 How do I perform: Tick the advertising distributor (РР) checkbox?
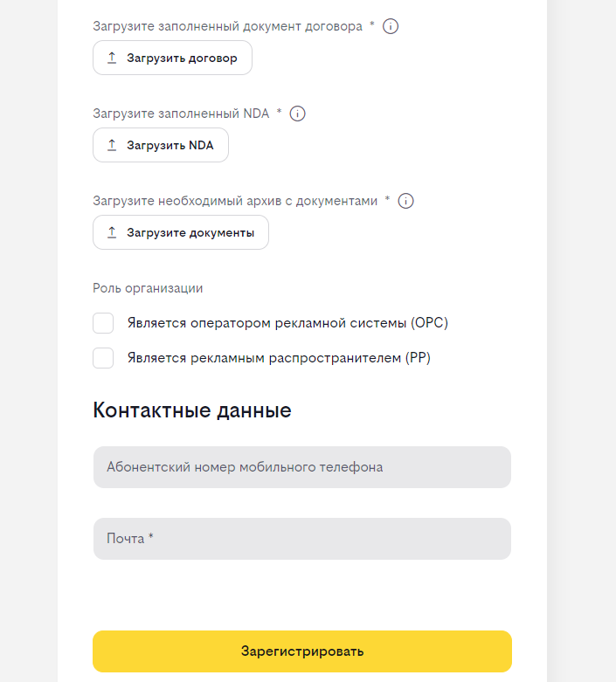[x=103, y=358]
